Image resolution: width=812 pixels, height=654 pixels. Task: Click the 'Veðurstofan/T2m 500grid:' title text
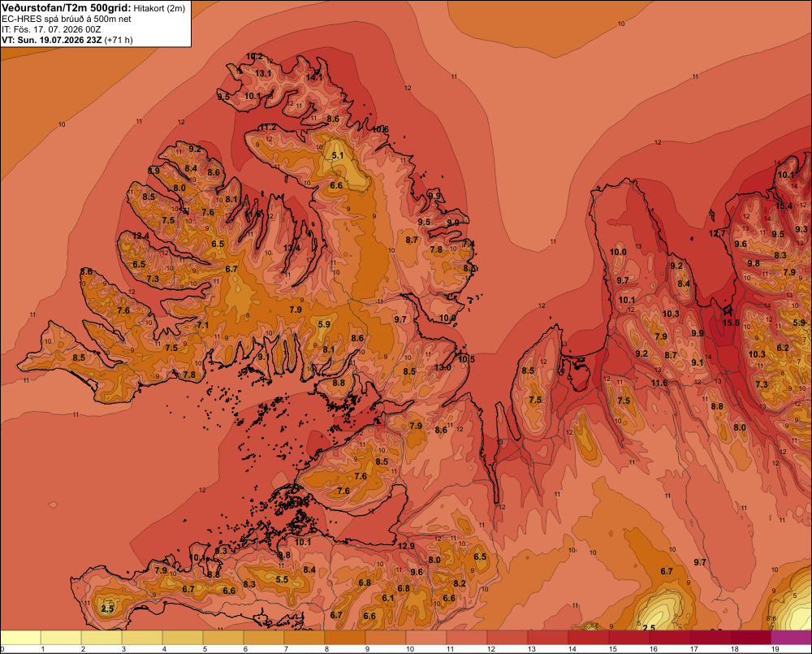click(x=67, y=8)
